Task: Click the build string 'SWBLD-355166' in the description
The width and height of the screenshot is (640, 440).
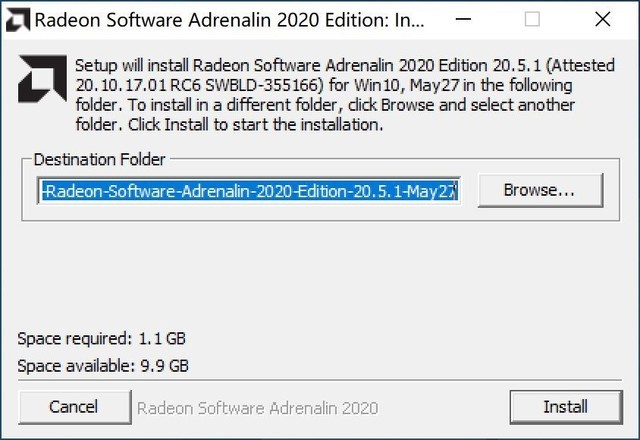Action: click(264, 85)
